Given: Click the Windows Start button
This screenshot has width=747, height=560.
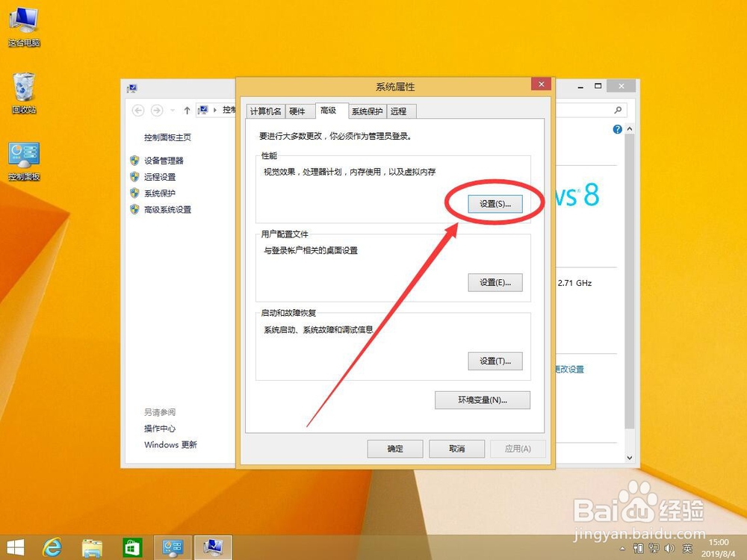Looking at the screenshot, I should point(15,547).
